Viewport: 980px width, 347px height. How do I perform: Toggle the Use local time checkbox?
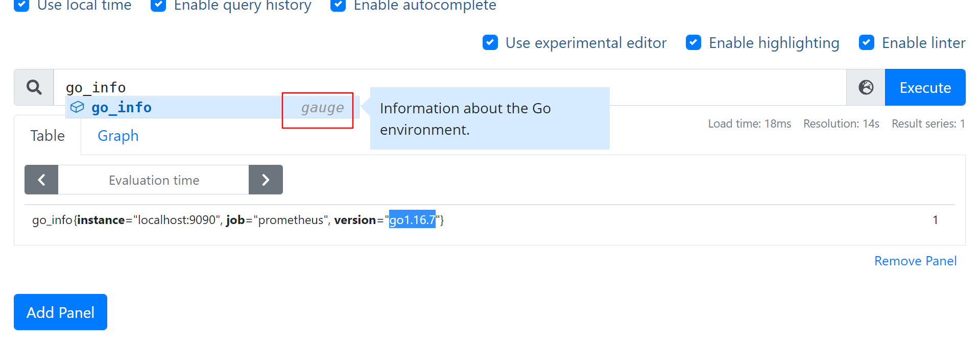point(21,5)
